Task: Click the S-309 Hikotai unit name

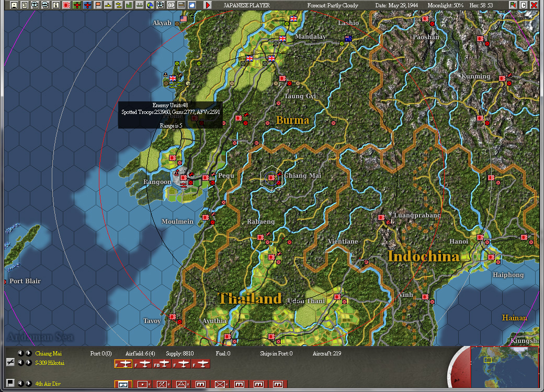Action: tap(50, 363)
